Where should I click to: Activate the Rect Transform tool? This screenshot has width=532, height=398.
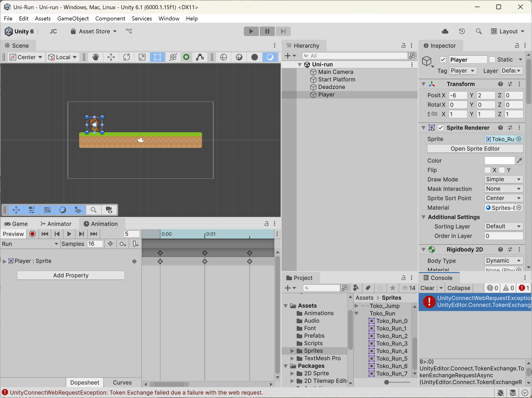[x=158, y=57]
